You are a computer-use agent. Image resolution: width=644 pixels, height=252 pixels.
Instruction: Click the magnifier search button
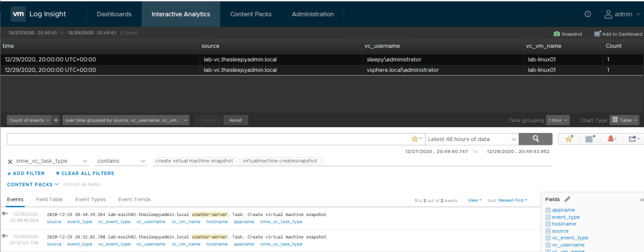click(x=536, y=139)
